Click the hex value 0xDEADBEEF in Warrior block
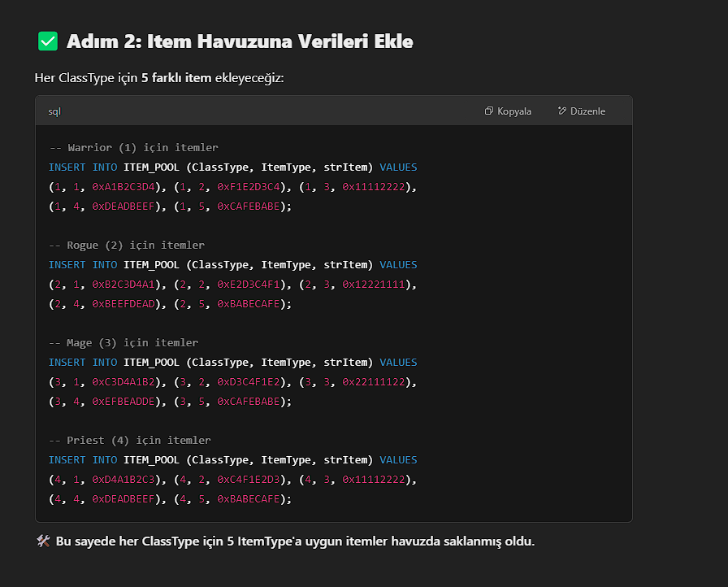Screen dimensions: 728x587 coord(123,207)
